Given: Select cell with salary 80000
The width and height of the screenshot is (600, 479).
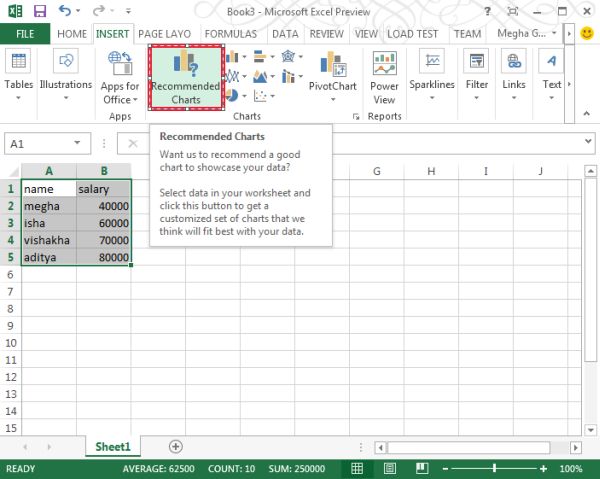Looking at the screenshot, I should click(104, 257).
